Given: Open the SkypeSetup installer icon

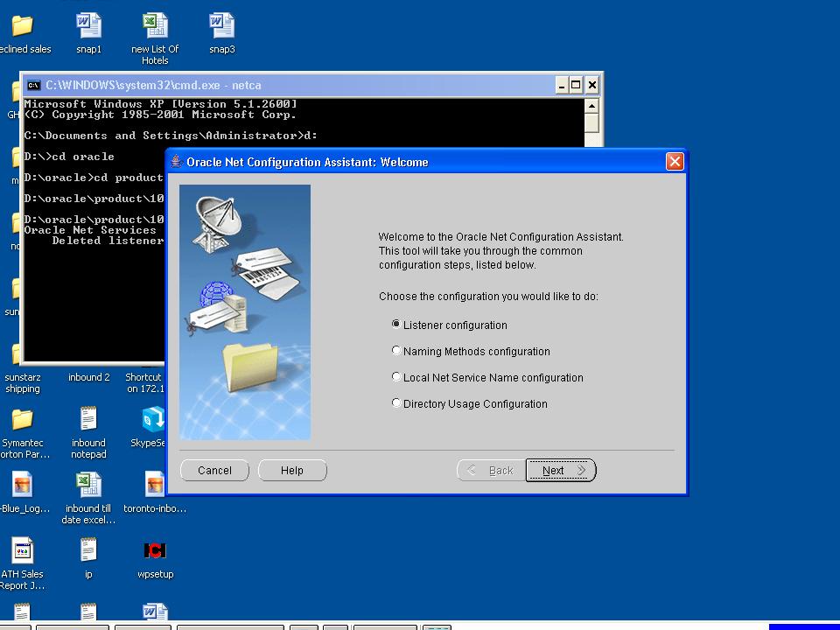Looking at the screenshot, I should [x=154, y=419].
